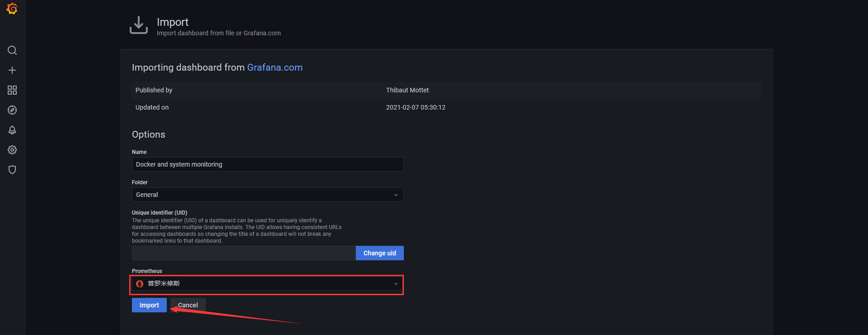The image size is (868, 335).
Task: Click the dashboard Name input field
Action: [x=267, y=164]
